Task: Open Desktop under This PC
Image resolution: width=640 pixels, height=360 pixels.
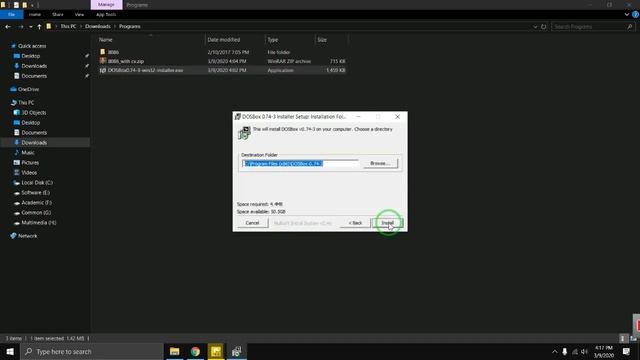Action: click(x=31, y=122)
